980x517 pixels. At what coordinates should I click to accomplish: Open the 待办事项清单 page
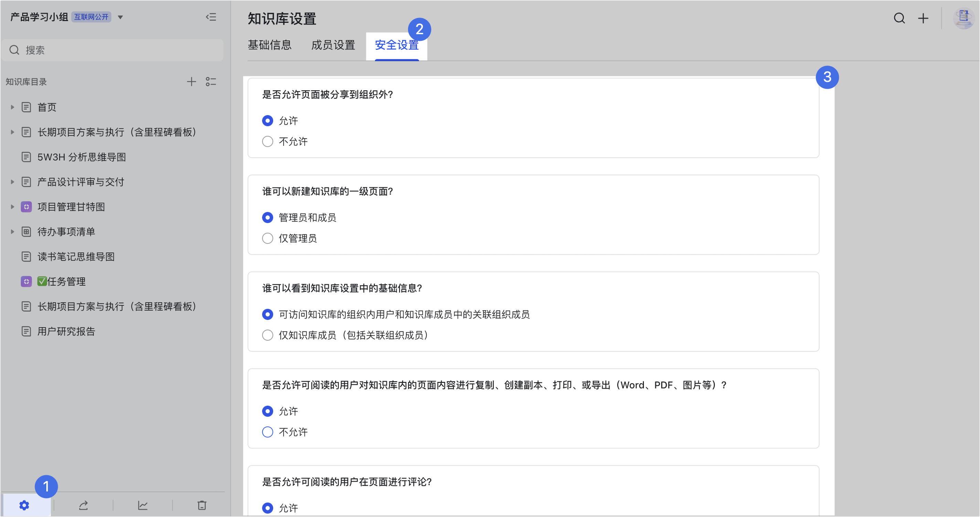(x=66, y=232)
